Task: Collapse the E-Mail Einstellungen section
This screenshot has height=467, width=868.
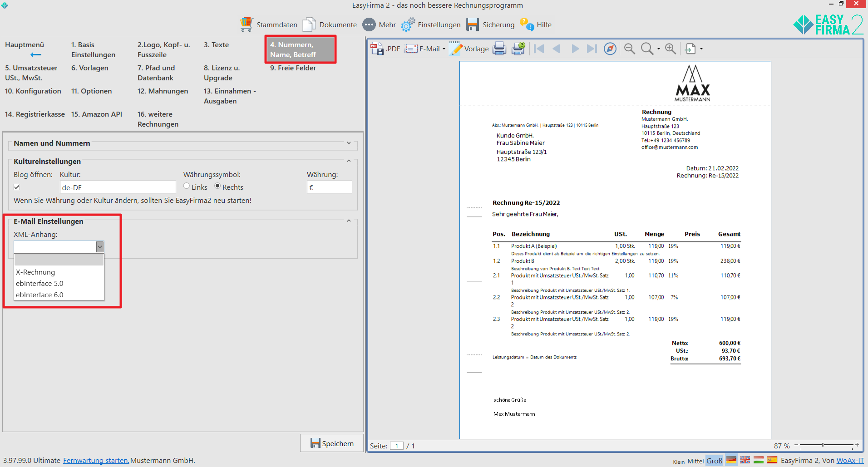Action: coord(349,221)
